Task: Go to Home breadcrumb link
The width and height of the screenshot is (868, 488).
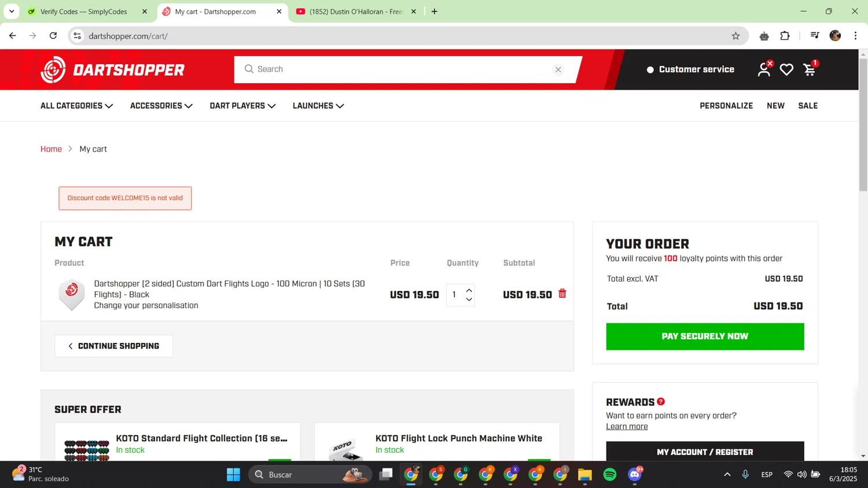Action: point(51,149)
